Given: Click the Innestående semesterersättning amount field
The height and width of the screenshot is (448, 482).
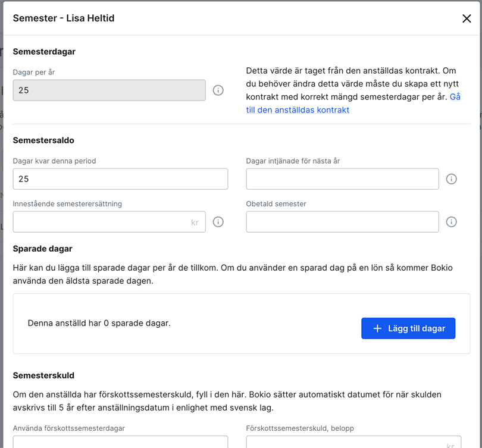Looking at the screenshot, I should [101, 222].
